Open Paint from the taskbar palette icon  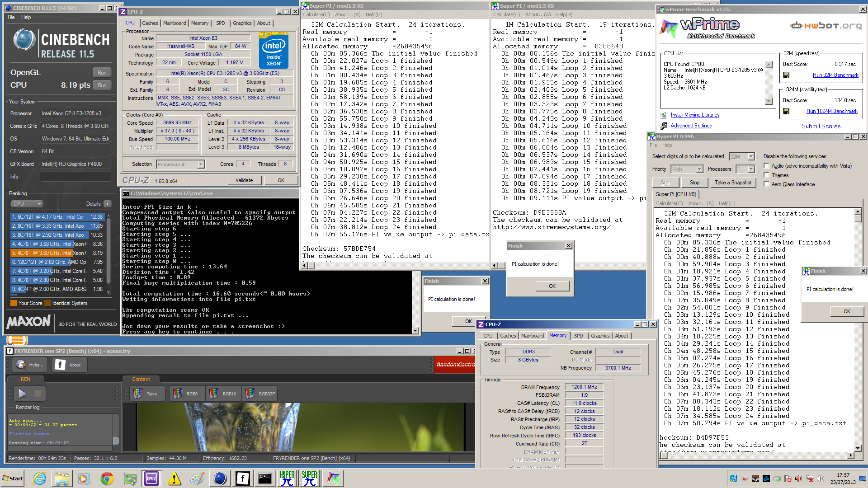[x=197, y=479]
